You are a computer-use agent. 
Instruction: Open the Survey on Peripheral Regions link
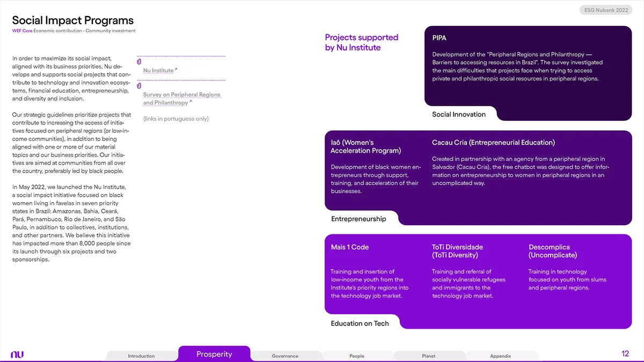click(181, 94)
